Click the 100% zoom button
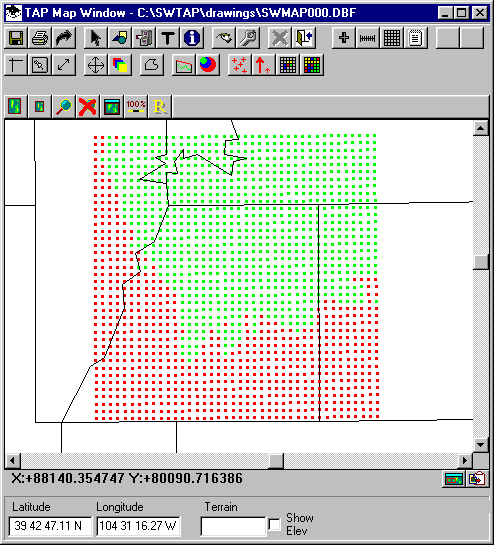This screenshot has height=545, width=494. 136,106
